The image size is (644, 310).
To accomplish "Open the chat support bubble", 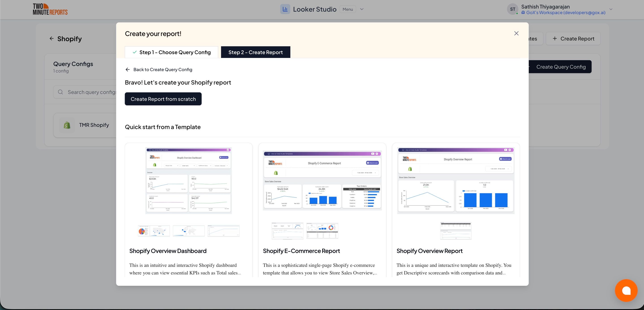I will 626,290.
